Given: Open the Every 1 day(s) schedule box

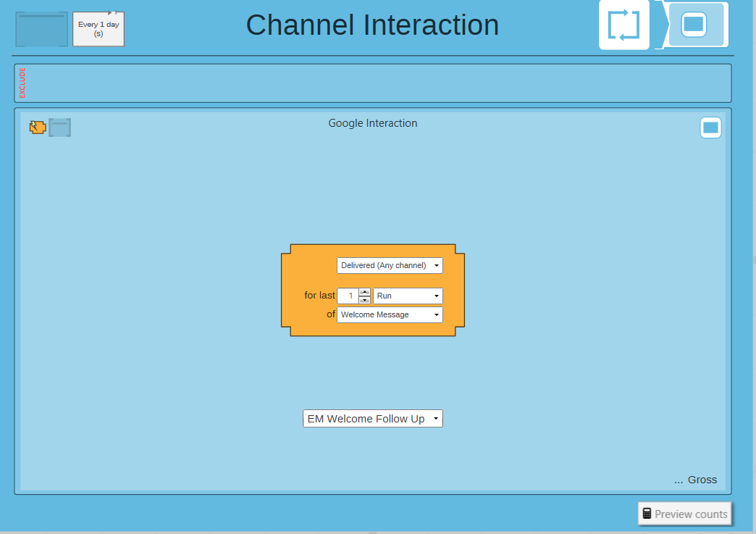Looking at the screenshot, I should (98, 29).
